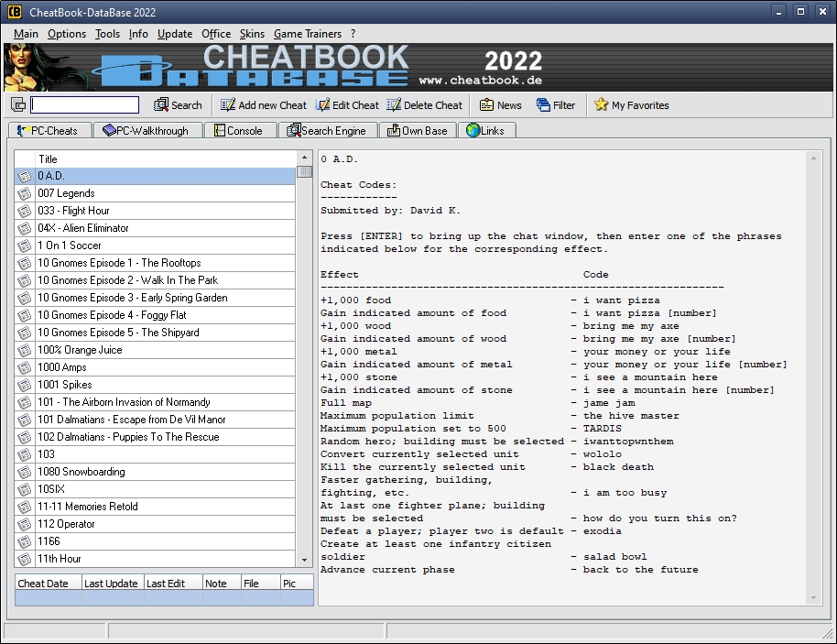This screenshot has width=837, height=644.
Task: Open the Filter tool
Action: click(x=556, y=105)
